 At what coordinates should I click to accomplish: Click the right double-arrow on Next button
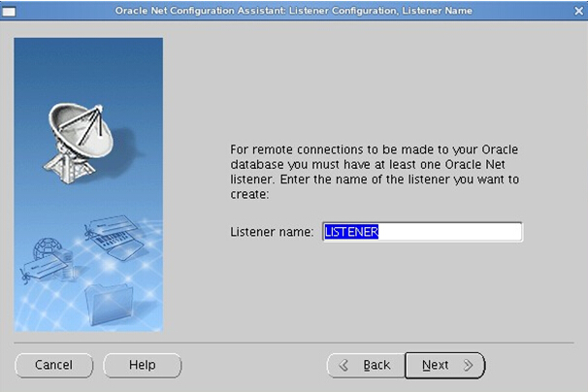pyautogui.click(x=468, y=366)
